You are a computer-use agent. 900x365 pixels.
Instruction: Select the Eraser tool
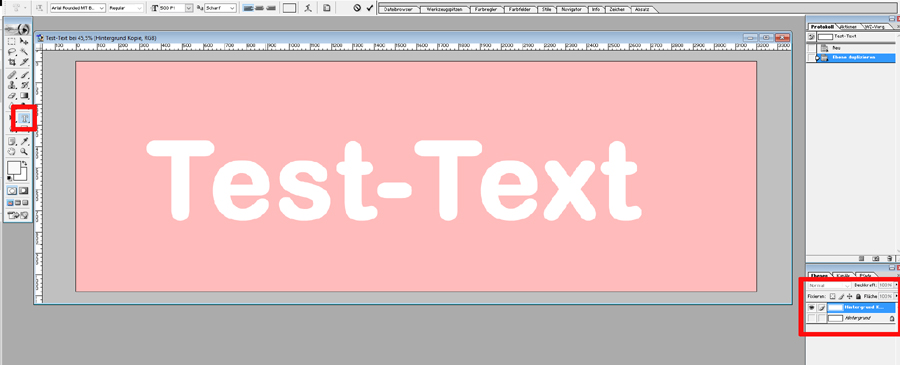pos(12,96)
